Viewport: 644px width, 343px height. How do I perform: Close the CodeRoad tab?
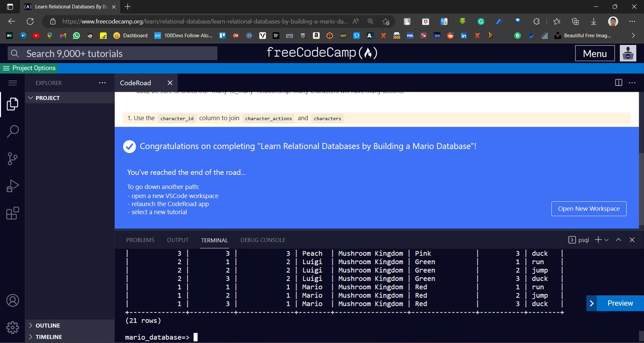tap(170, 83)
